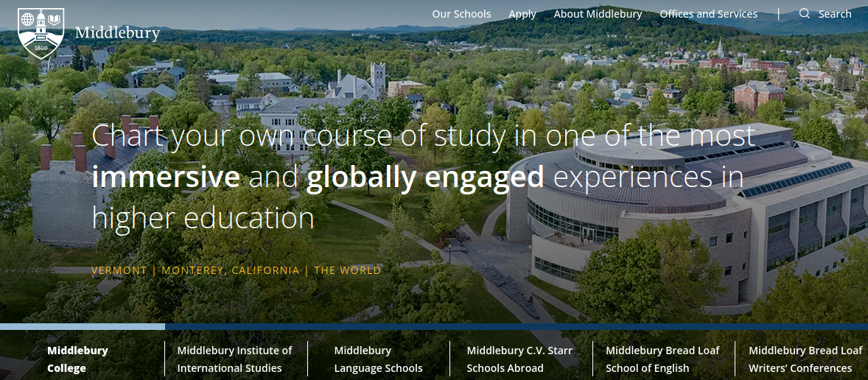This screenshot has height=380, width=868.
Task: Click the Search label in header
Action: pos(835,15)
